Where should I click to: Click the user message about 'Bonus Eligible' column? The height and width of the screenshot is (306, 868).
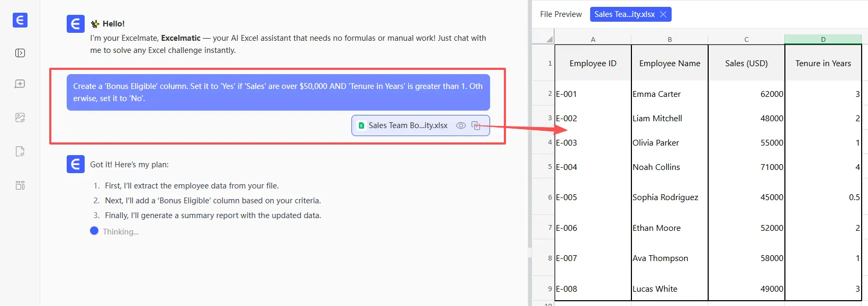pyautogui.click(x=278, y=92)
